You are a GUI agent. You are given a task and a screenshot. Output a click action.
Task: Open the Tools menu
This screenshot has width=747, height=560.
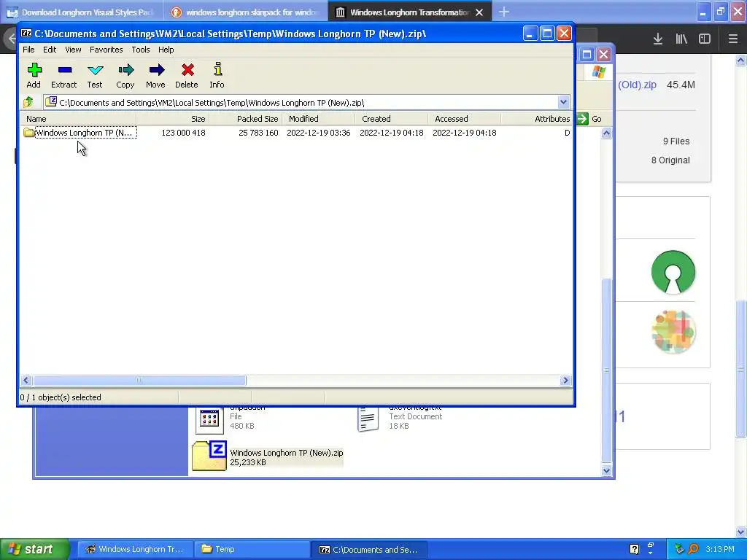[x=141, y=50]
